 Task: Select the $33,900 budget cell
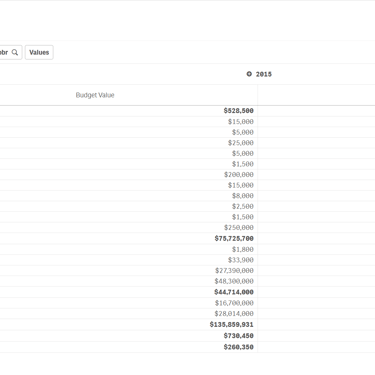(x=241, y=260)
